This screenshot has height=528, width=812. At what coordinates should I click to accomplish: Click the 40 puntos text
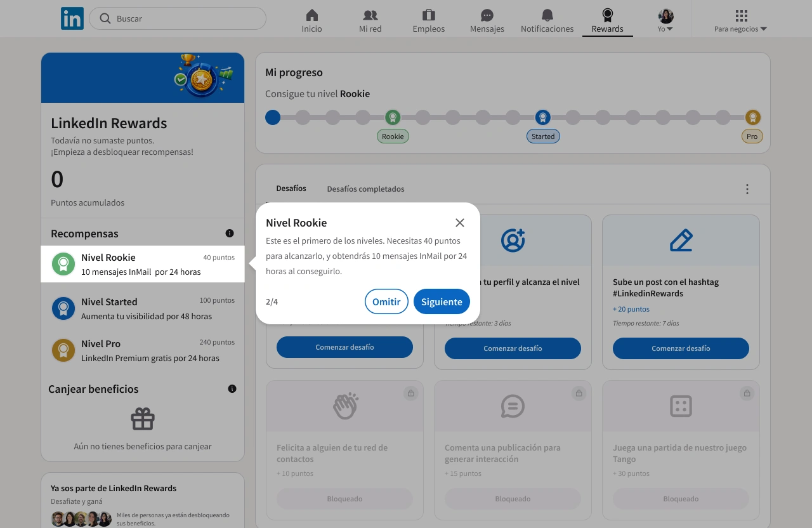219,258
